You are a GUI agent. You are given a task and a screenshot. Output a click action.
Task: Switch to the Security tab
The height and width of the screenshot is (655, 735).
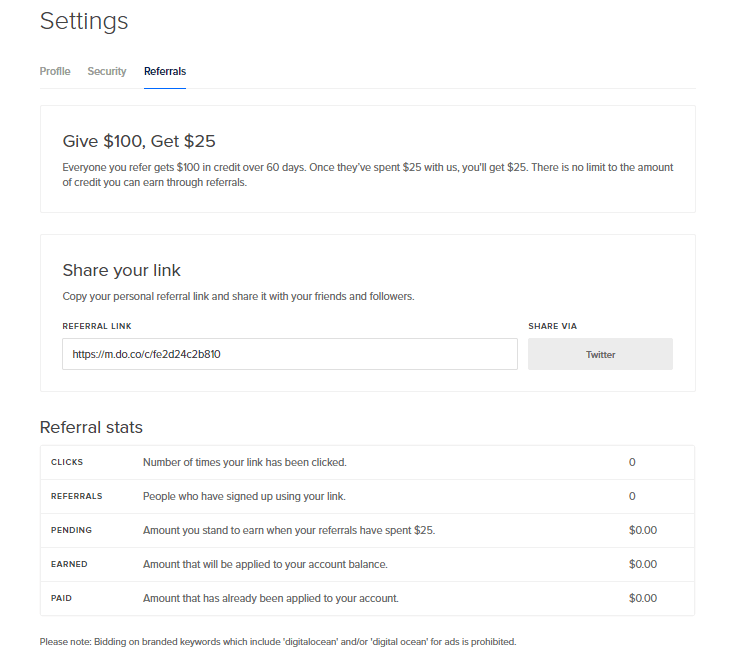[107, 71]
